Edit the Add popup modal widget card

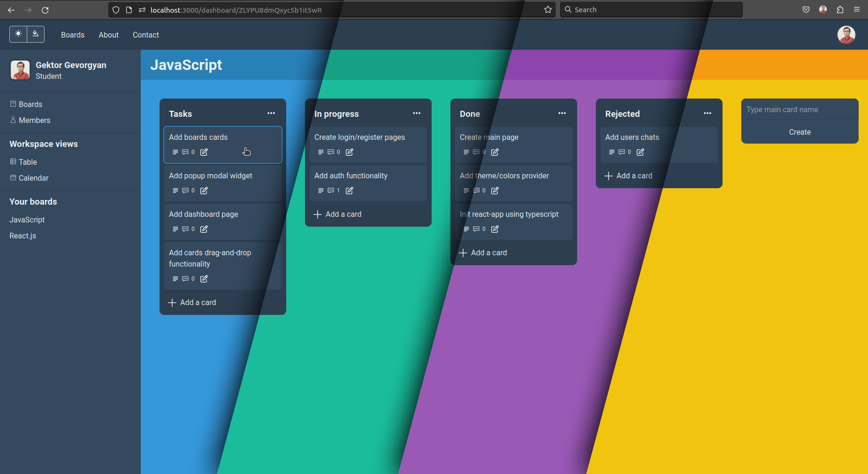204,191
